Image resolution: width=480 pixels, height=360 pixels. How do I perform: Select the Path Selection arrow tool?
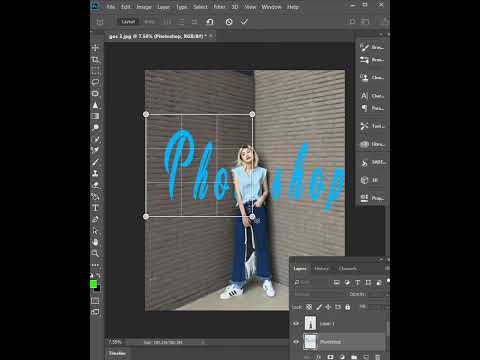[95, 231]
